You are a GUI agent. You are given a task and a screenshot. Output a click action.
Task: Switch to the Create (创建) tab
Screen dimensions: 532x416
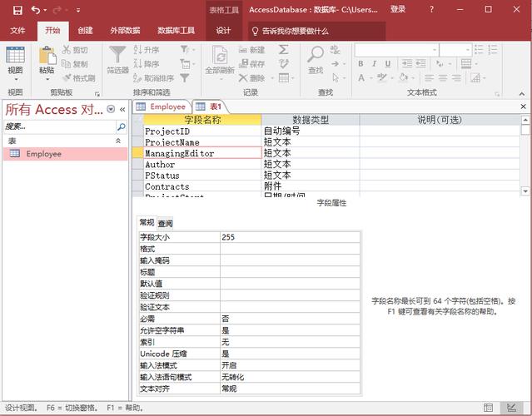85,31
